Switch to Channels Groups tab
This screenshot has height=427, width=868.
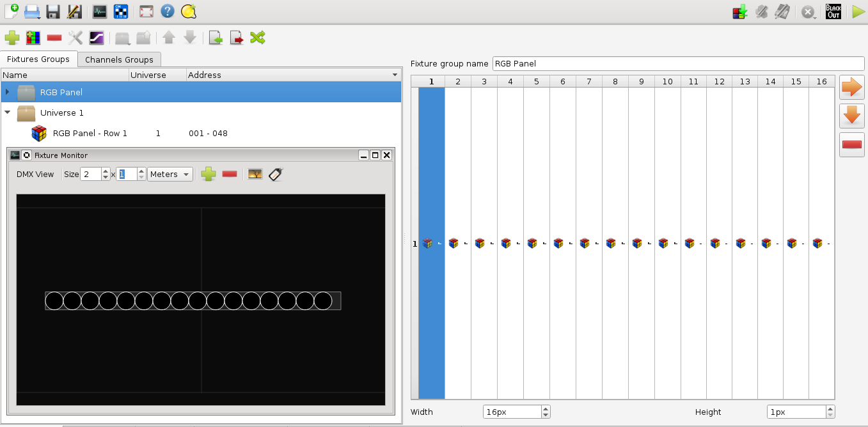(x=119, y=59)
